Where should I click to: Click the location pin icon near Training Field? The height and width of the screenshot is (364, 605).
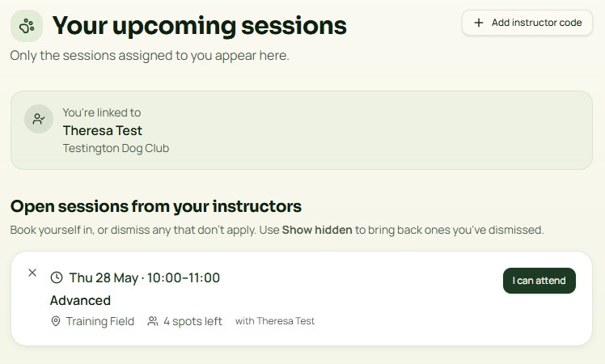[56, 321]
